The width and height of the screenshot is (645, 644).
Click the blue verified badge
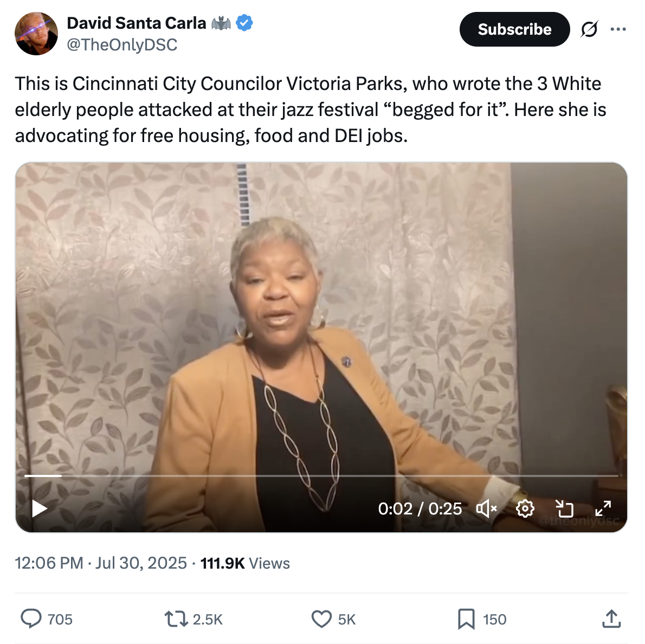click(244, 23)
